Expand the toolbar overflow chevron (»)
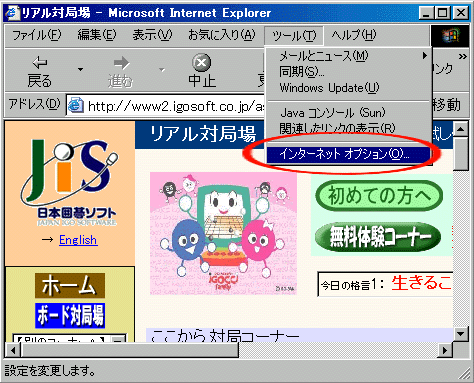The width and height of the screenshot is (474, 383). [x=463, y=57]
